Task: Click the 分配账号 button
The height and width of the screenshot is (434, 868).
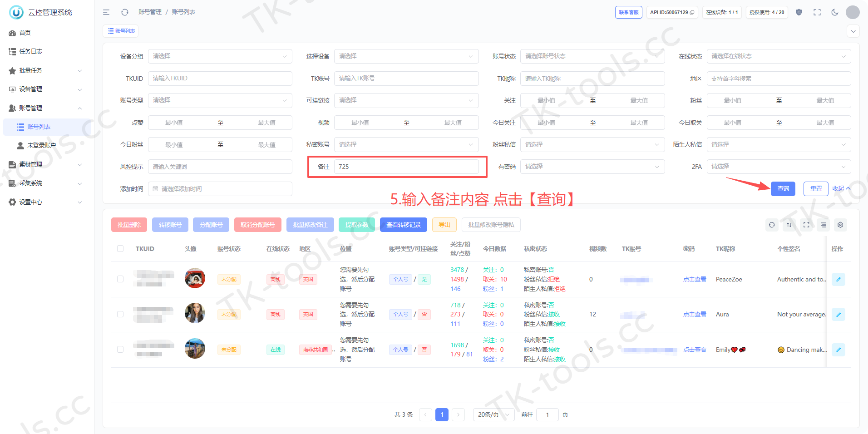Action: pyautogui.click(x=211, y=225)
